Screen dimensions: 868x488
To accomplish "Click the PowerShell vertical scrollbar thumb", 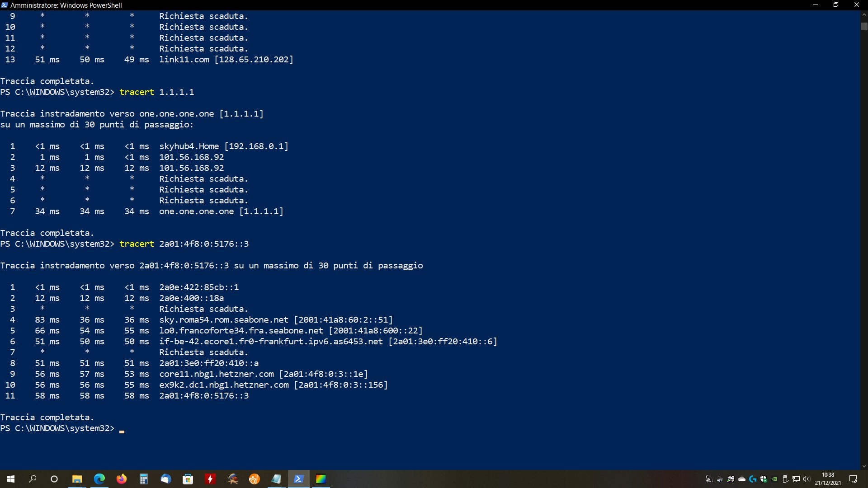I will click(x=864, y=26).
